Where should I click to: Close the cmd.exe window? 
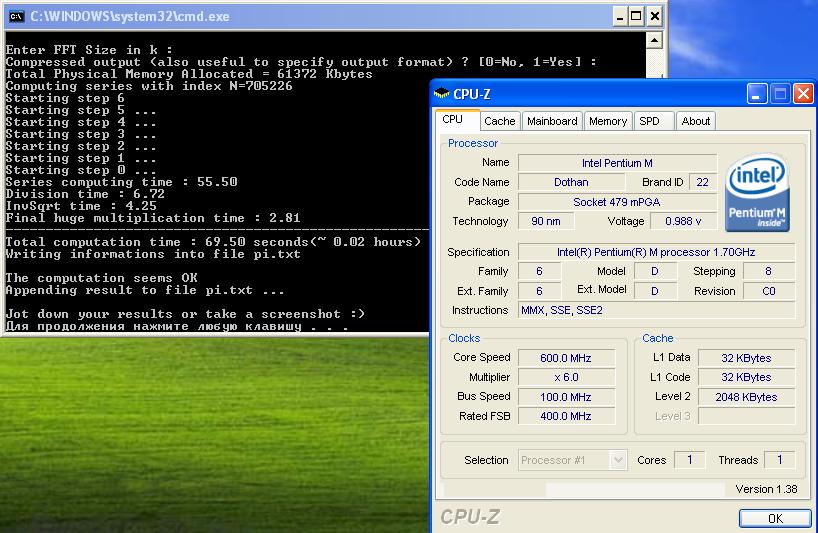coord(655,17)
